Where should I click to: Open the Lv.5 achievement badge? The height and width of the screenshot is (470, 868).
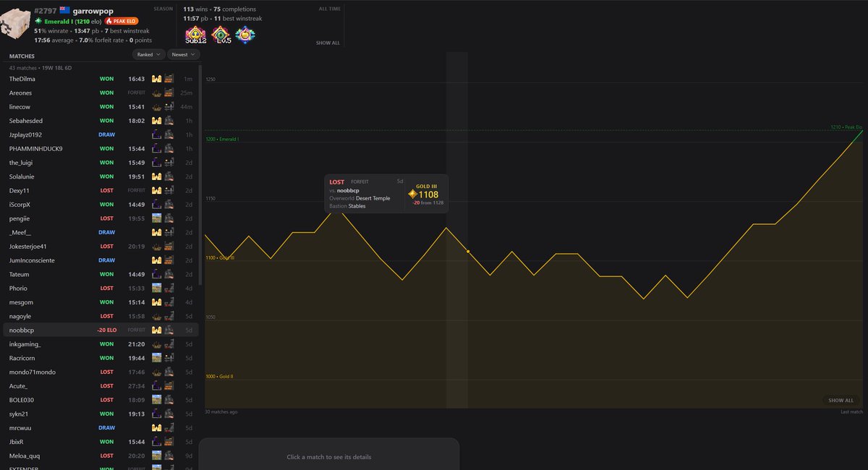pos(221,35)
